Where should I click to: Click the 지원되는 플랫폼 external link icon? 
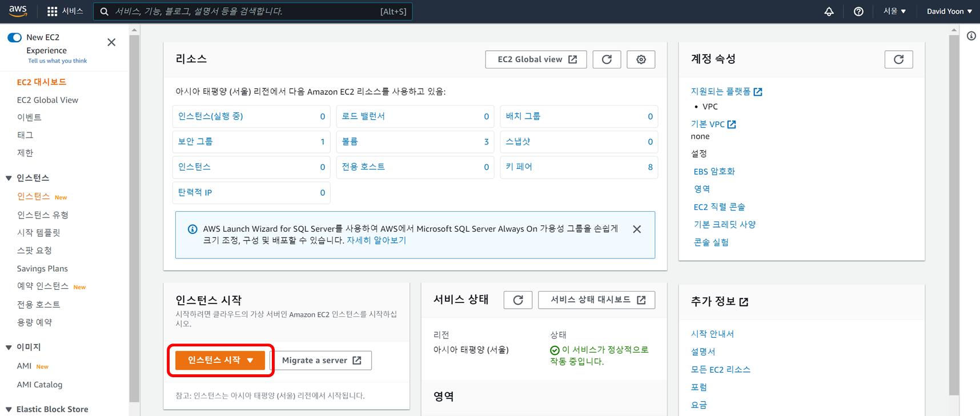tap(758, 92)
